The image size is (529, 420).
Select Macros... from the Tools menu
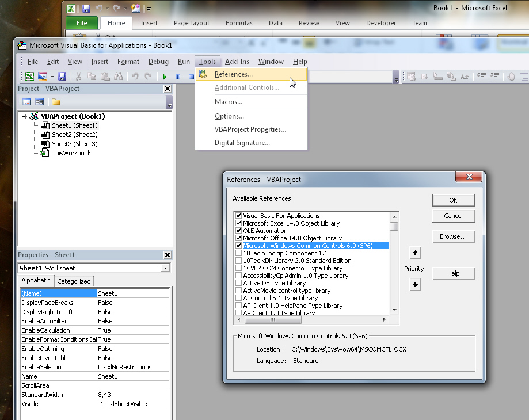click(229, 102)
